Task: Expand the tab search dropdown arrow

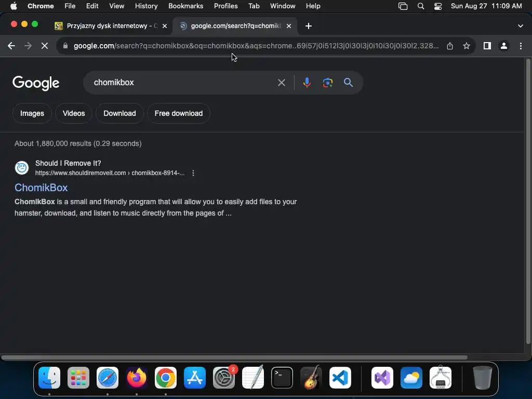Action: pyautogui.click(x=521, y=26)
